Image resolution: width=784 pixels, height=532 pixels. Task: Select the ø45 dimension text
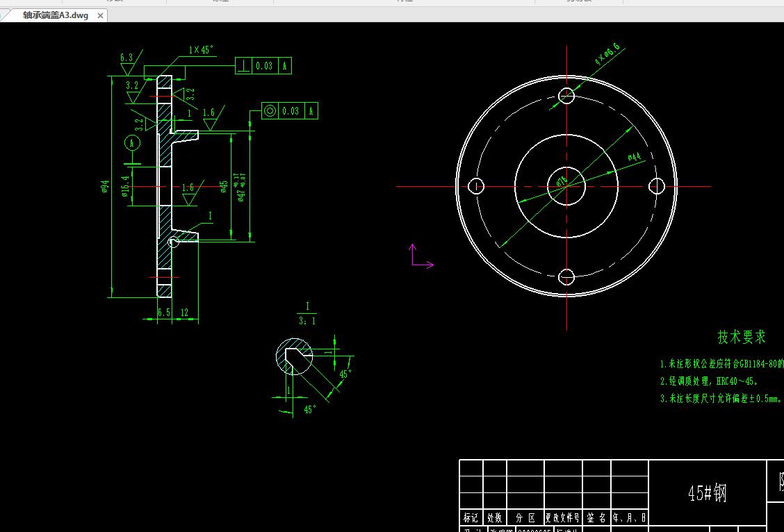(x=224, y=186)
